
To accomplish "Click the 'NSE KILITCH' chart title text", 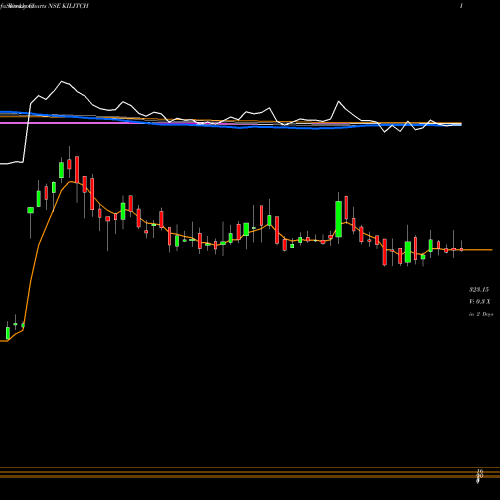I will (68, 6).
